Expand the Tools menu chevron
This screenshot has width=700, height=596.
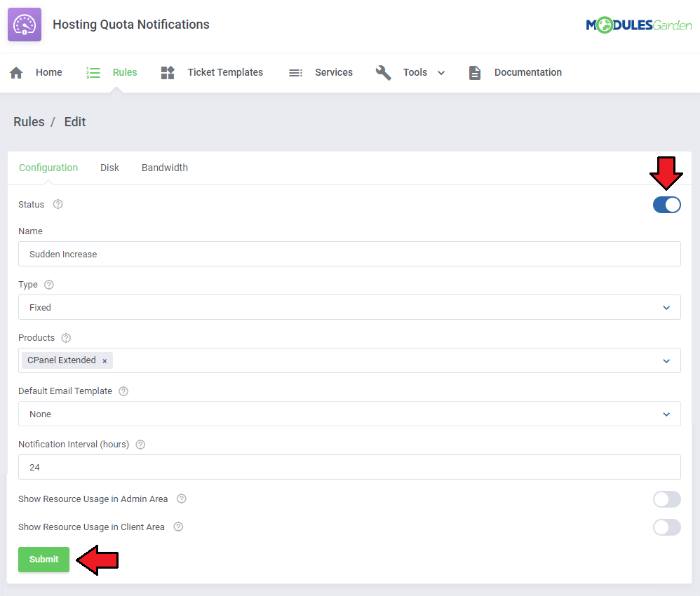[441, 73]
